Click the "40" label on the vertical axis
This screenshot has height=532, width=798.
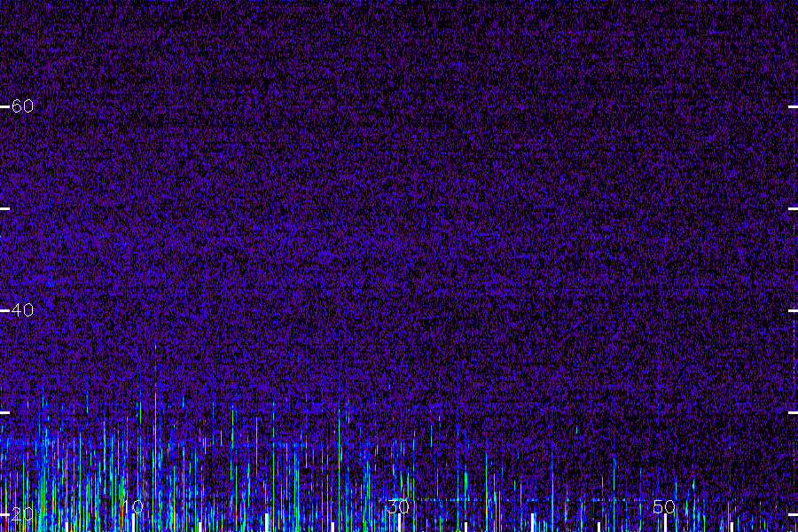point(22,309)
